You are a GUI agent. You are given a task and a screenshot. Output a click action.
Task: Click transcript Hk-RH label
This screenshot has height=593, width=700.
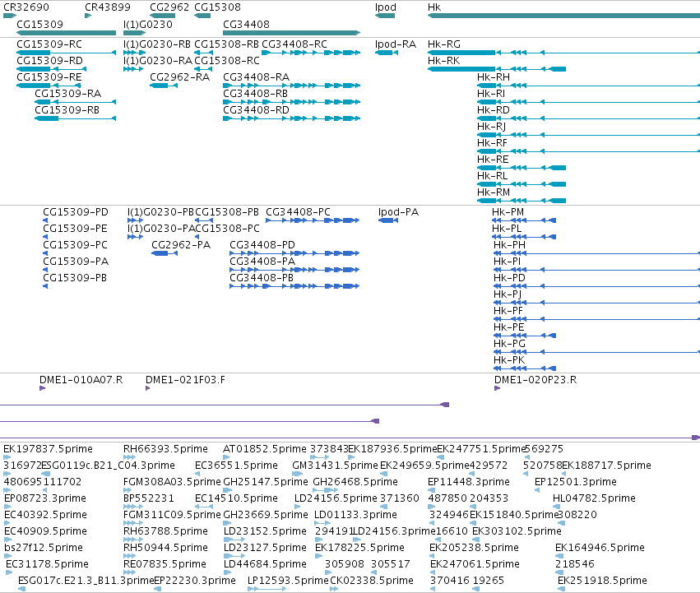point(494,77)
